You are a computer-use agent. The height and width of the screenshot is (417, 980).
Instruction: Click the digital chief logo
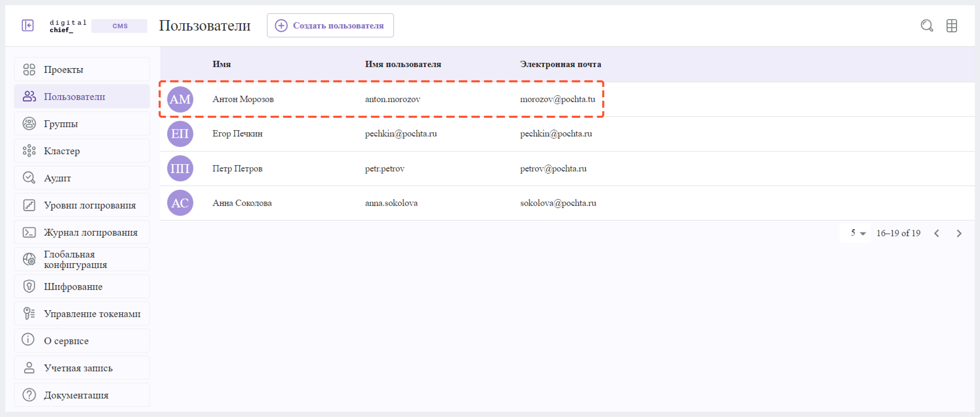pyautogui.click(x=68, y=26)
